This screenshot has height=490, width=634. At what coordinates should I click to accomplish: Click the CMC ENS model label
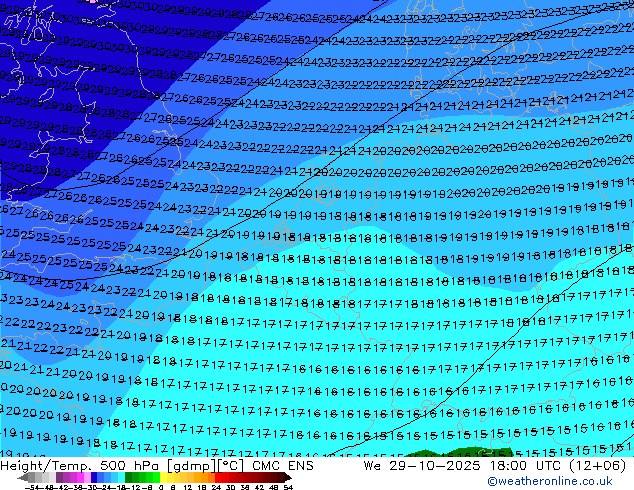(283, 466)
